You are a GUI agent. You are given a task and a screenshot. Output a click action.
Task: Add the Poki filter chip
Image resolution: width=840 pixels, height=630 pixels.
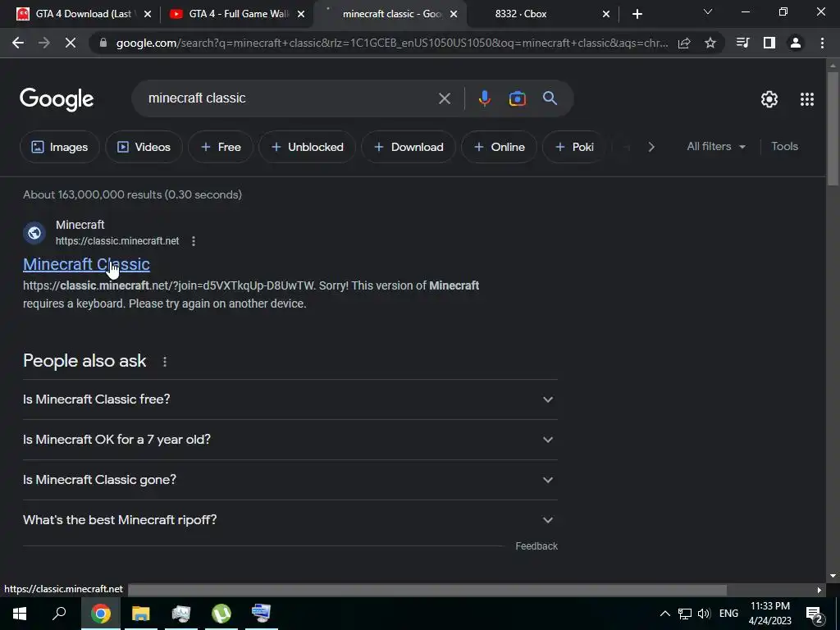pos(574,147)
